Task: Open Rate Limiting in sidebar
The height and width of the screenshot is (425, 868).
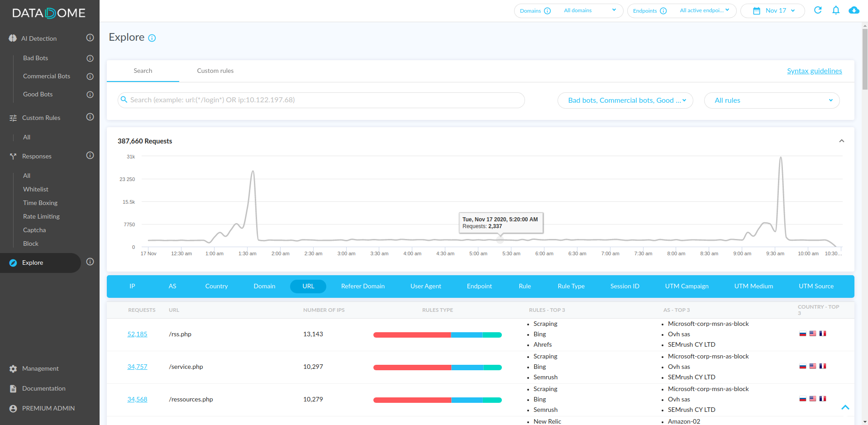Action: (41, 217)
